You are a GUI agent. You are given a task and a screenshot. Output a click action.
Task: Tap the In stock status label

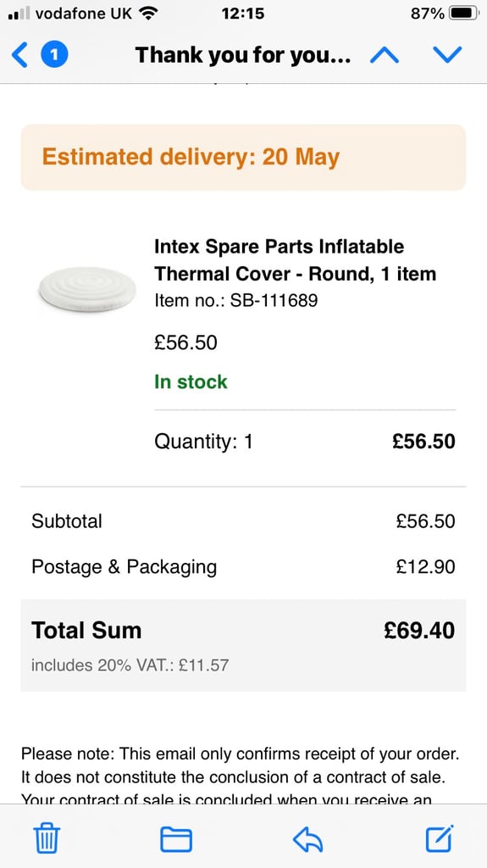pyautogui.click(x=191, y=382)
